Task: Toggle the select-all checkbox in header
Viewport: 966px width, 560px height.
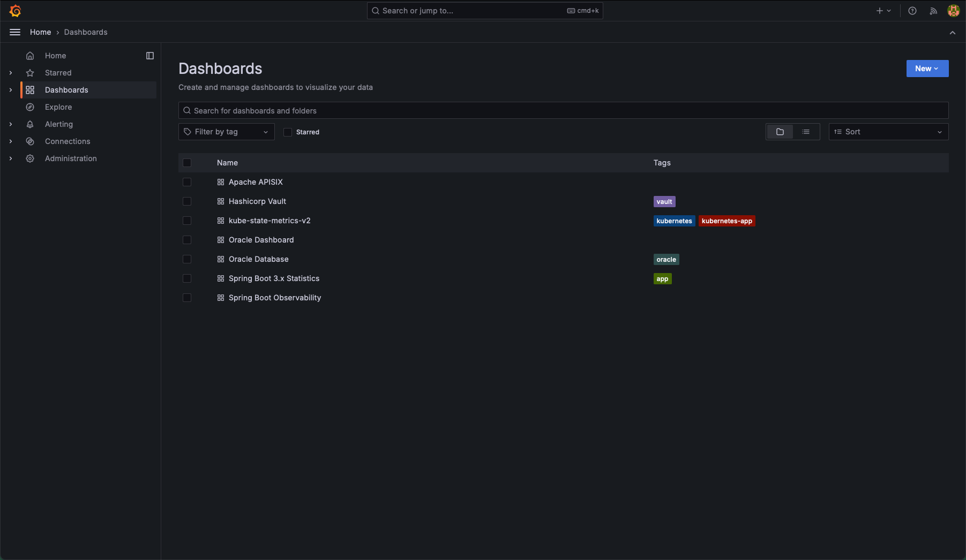Action: pyautogui.click(x=187, y=163)
